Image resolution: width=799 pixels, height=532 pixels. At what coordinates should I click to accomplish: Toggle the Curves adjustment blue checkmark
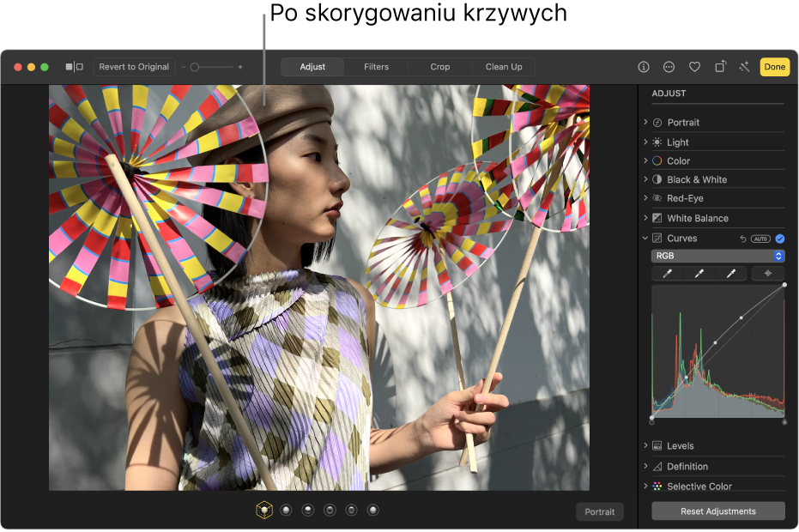[x=779, y=239]
